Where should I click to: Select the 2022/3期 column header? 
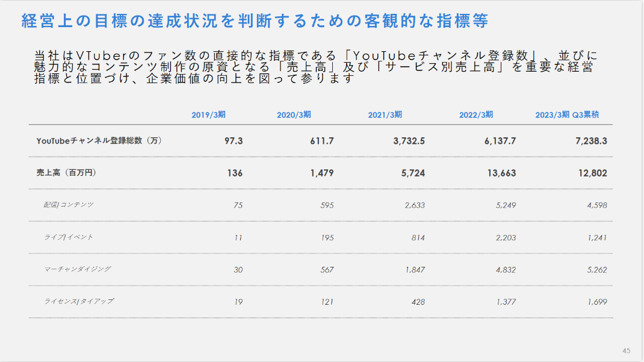(476, 114)
